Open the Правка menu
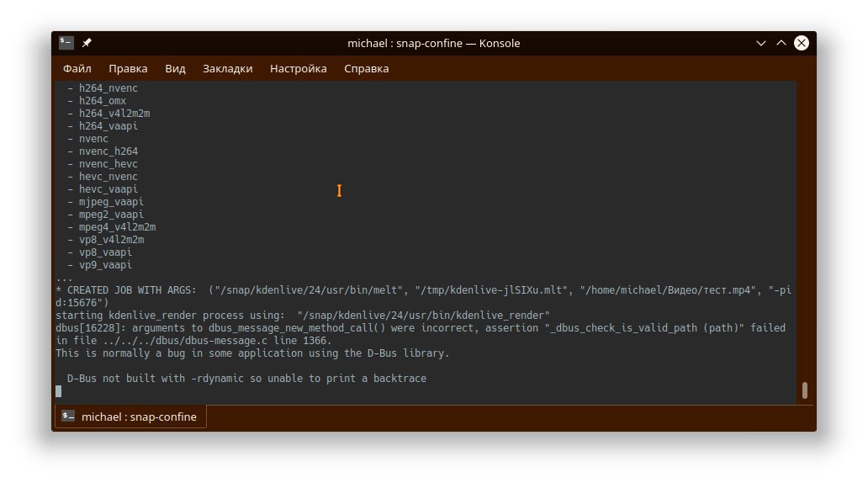This screenshot has height=483, width=868. point(128,69)
